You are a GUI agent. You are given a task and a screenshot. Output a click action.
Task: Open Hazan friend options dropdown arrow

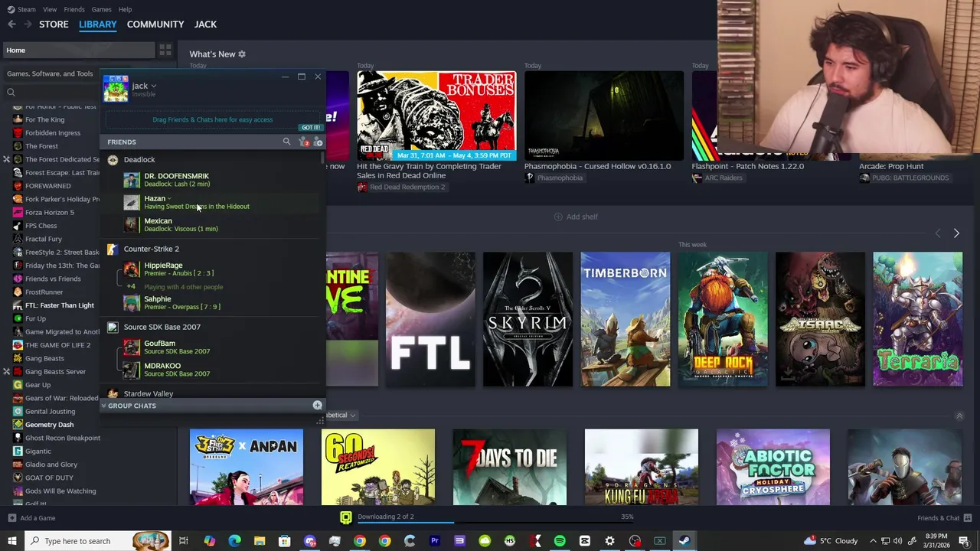pyautogui.click(x=169, y=199)
